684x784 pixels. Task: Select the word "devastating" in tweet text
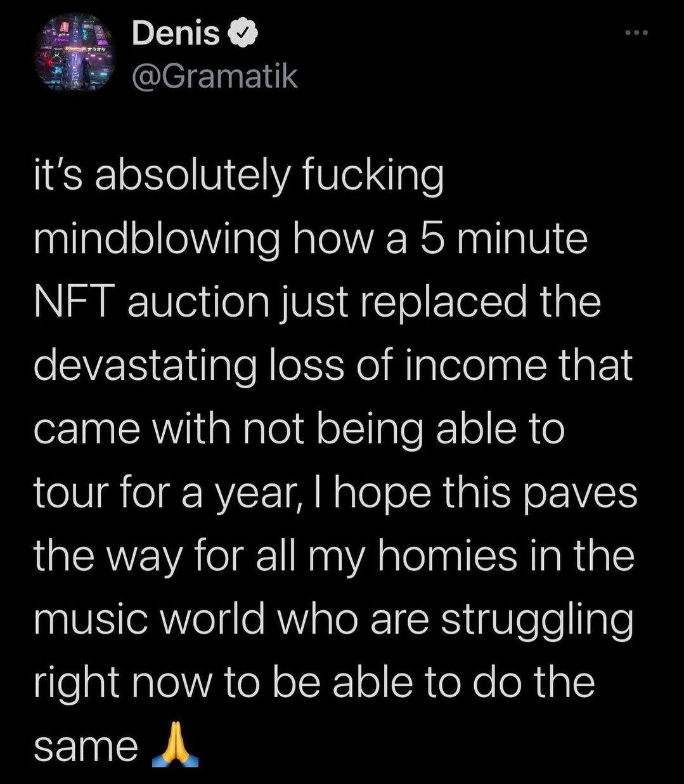click(145, 366)
